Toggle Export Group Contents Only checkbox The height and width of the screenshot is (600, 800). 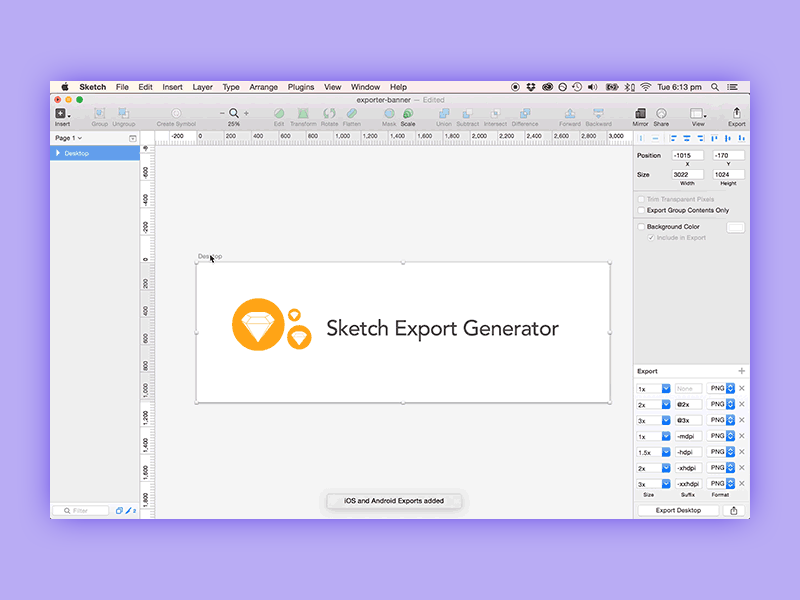point(641,210)
